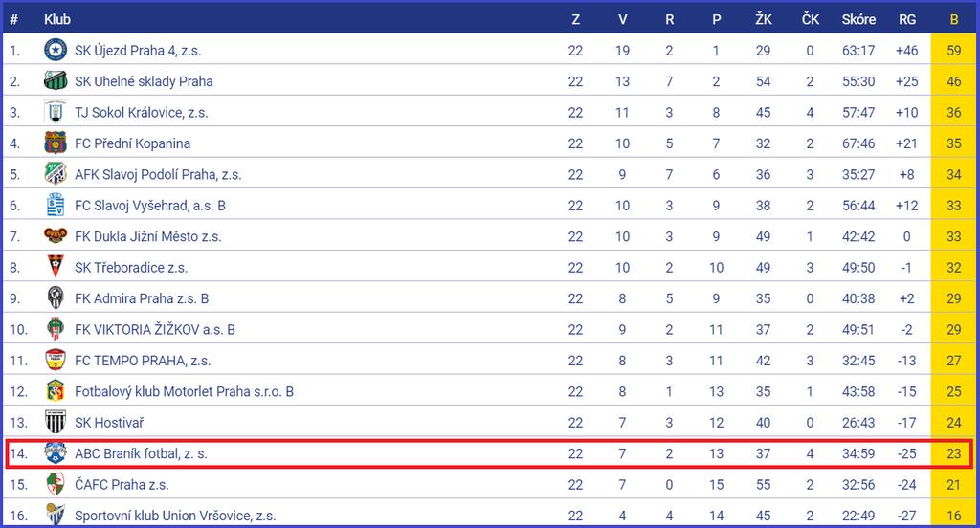
Task: Click the SK Újezd Praha 4 club logo
Action: (56, 50)
